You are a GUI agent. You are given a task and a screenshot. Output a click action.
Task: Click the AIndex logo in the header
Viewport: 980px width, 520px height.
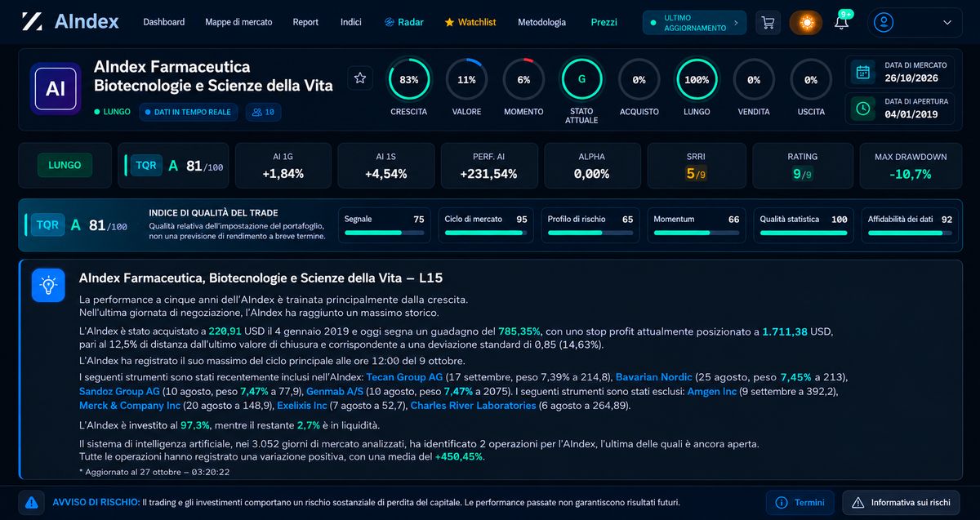click(70, 22)
